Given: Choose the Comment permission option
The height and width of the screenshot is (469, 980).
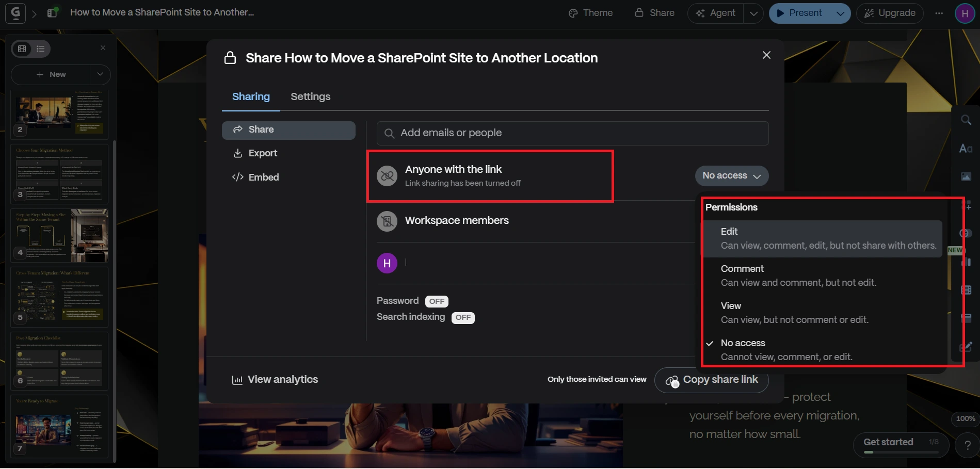Looking at the screenshot, I should click(x=822, y=276).
